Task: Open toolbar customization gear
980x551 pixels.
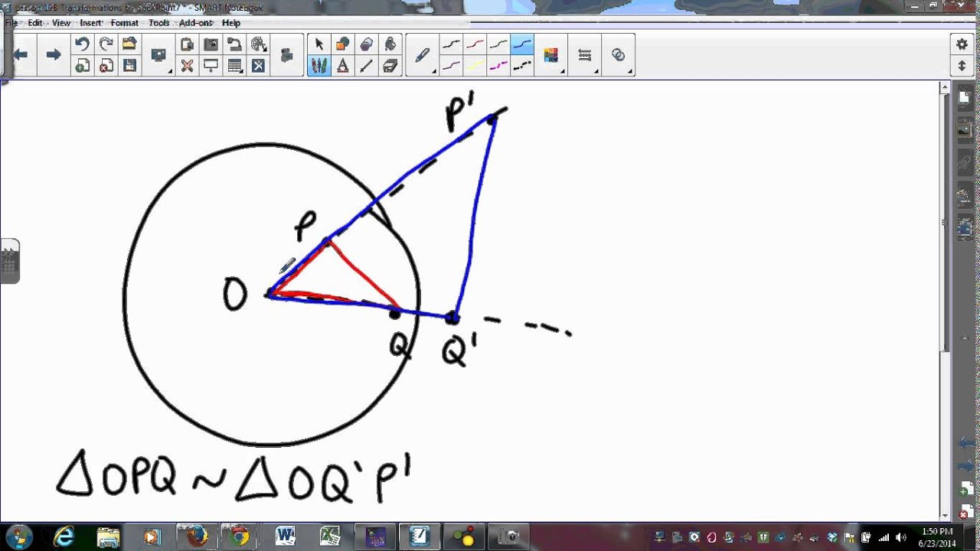Action: click(x=962, y=44)
